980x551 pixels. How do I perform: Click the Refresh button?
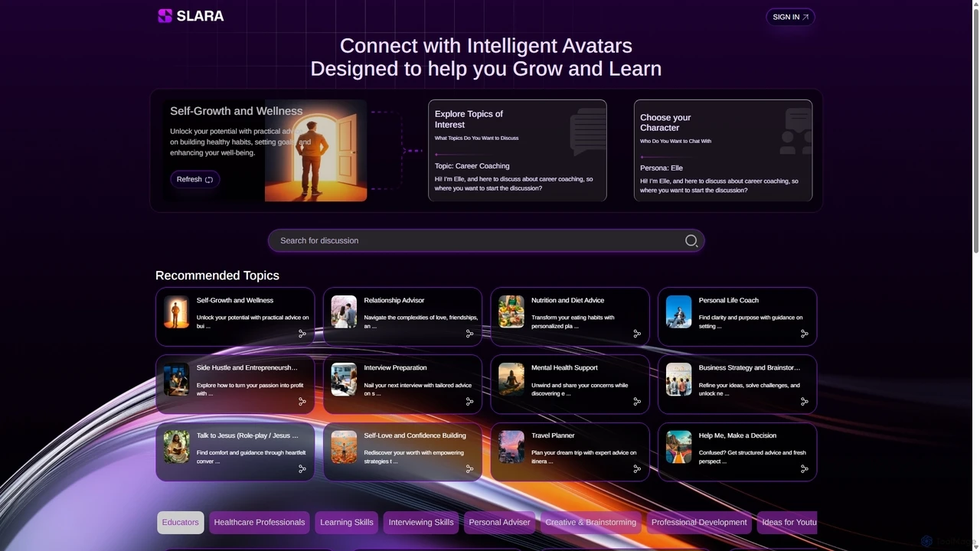click(194, 179)
